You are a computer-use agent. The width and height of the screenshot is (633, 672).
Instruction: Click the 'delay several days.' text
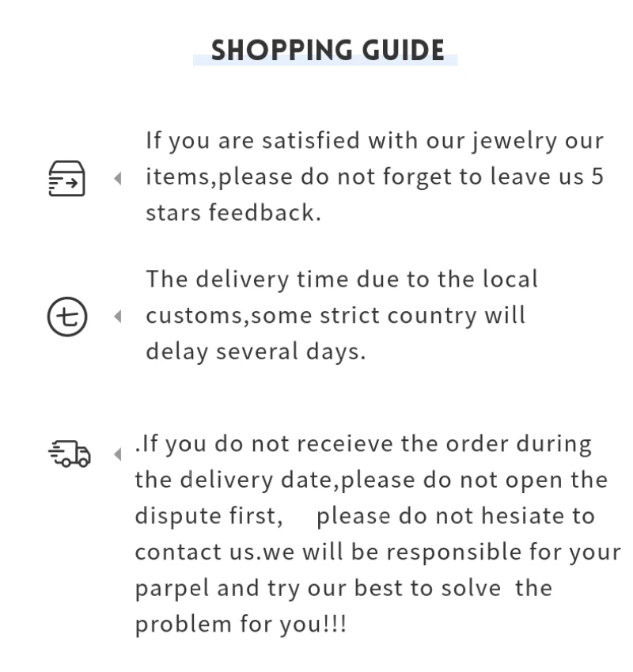pyautogui.click(x=256, y=352)
